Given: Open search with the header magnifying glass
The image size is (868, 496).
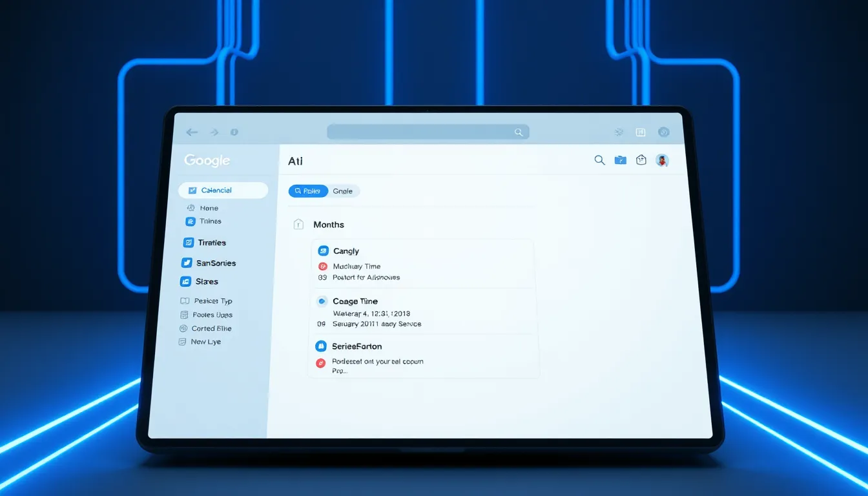Looking at the screenshot, I should click(x=599, y=160).
